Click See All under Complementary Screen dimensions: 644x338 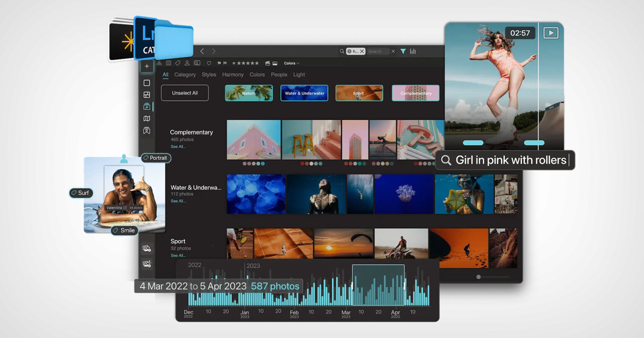(178, 147)
